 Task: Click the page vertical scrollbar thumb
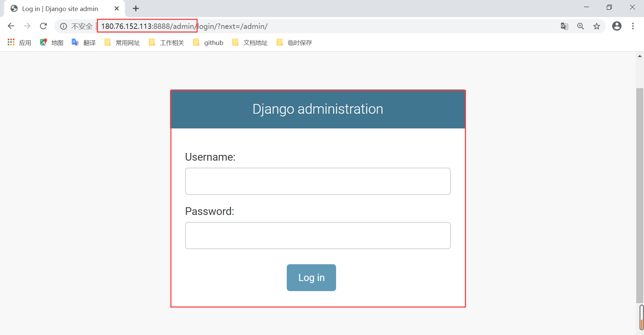(x=640, y=196)
